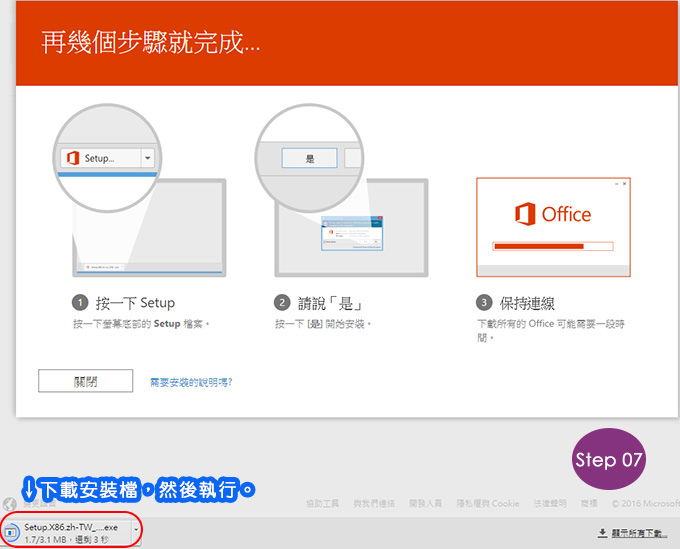Open the 法律聲明 footer link

pyautogui.click(x=550, y=503)
